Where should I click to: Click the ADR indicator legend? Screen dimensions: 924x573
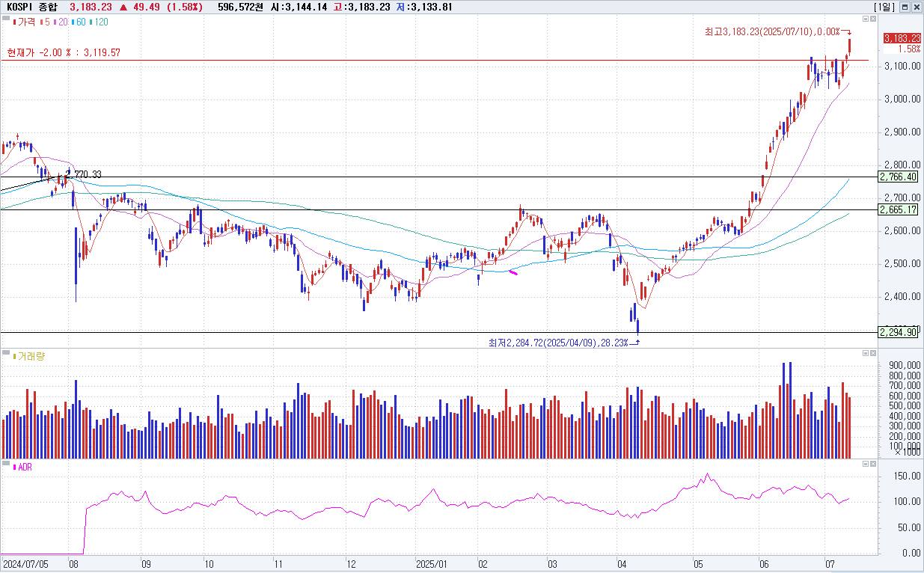[x=24, y=467]
